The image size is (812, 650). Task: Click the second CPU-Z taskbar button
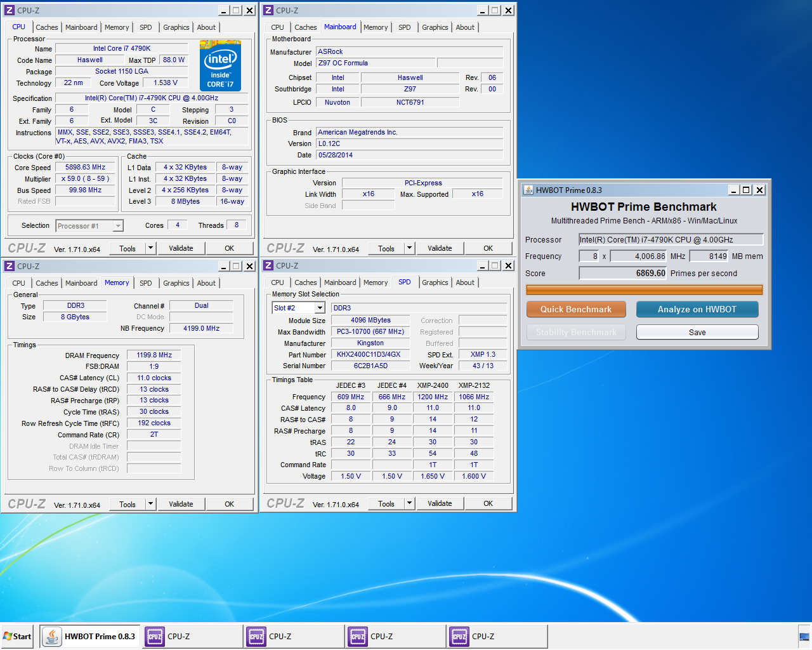(294, 636)
